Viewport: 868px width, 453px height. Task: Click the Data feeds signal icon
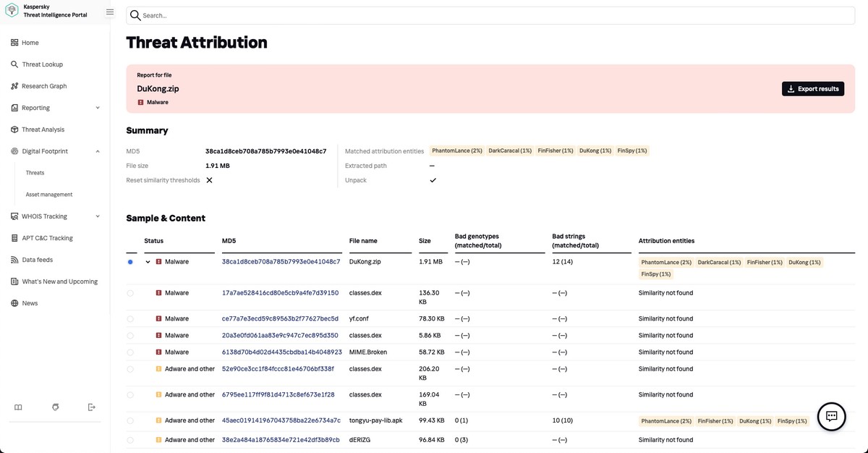tap(14, 260)
